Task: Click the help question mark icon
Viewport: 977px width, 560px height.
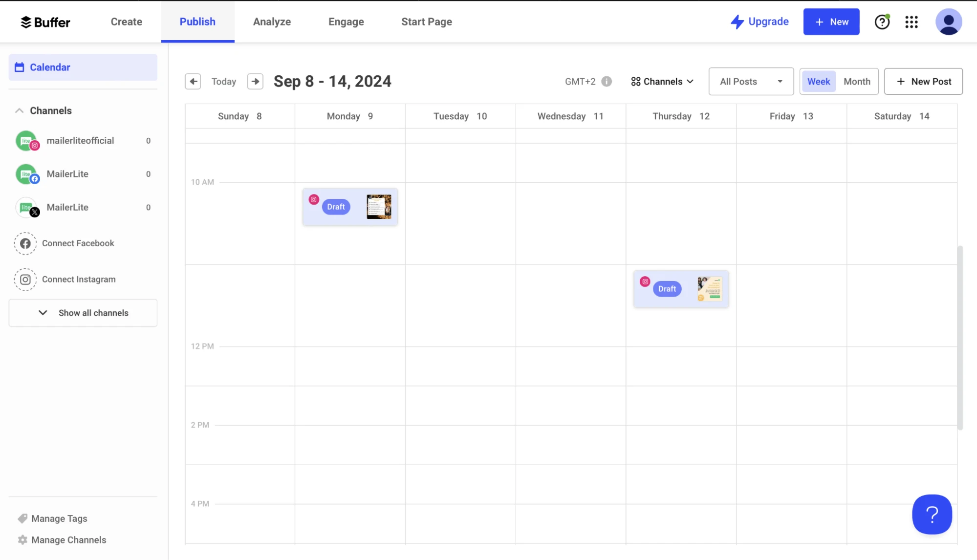Action: [882, 22]
